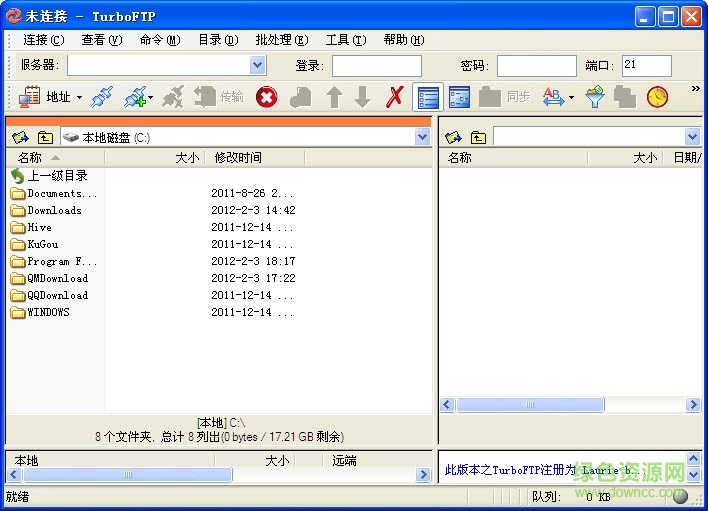Expand the local disk (C:) drive dropdown
The image size is (708, 511).
422,137
